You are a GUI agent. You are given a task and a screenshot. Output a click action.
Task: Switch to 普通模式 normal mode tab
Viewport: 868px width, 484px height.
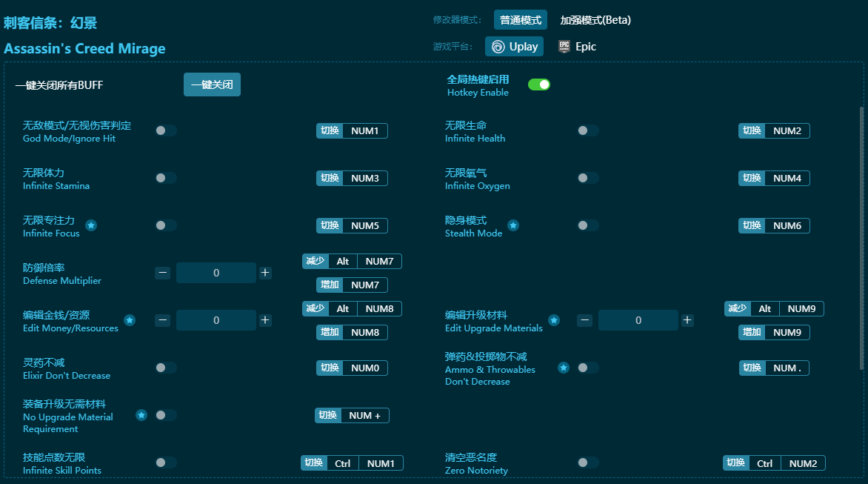click(x=521, y=20)
